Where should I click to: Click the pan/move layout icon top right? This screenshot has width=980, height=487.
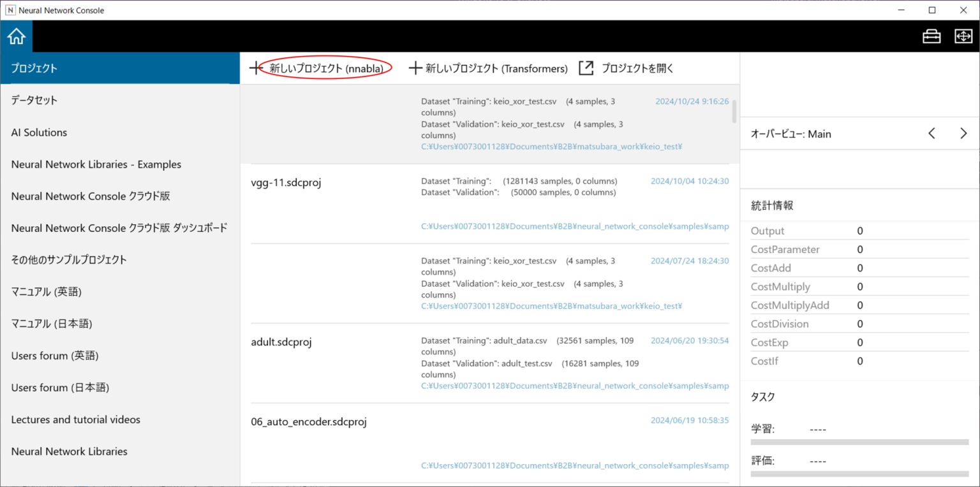coord(963,36)
